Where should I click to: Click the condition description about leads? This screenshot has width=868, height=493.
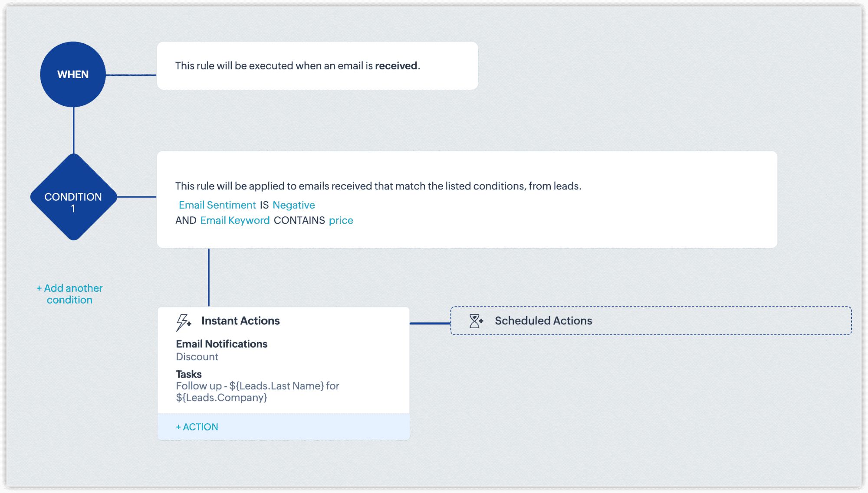click(x=378, y=186)
